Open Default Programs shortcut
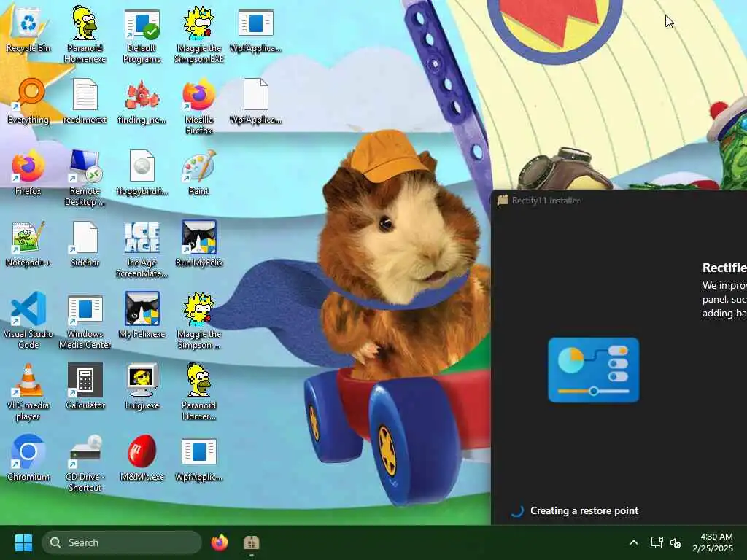Viewport: 747px width, 560px height. 142,36
